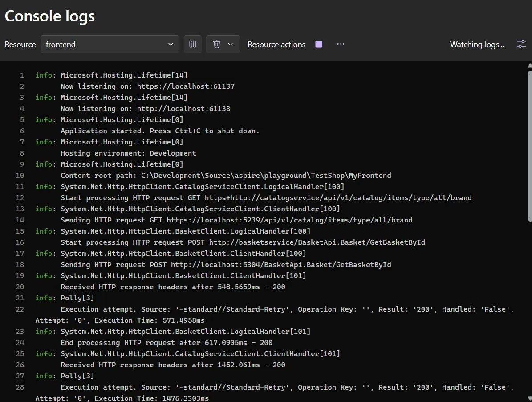Clear console logs with the trash icon
Viewport: 532px width, 402px height.
[217, 44]
